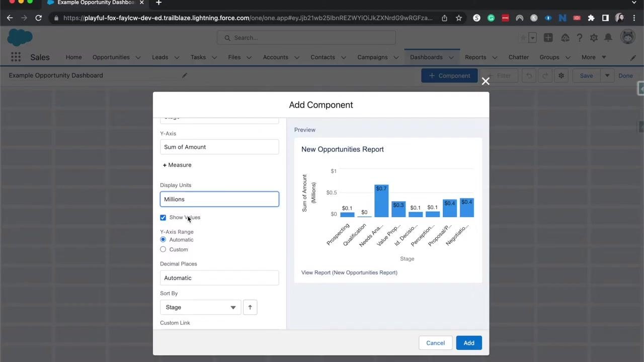The width and height of the screenshot is (644, 362).
Task: Open the notifications bell
Action: pyautogui.click(x=608, y=38)
